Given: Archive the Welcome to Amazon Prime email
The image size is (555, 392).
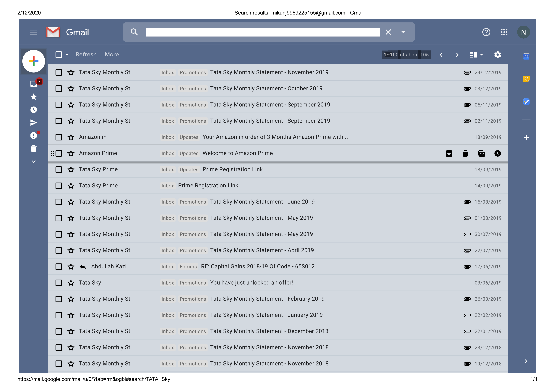Looking at the screenshot, I should 449,153.
